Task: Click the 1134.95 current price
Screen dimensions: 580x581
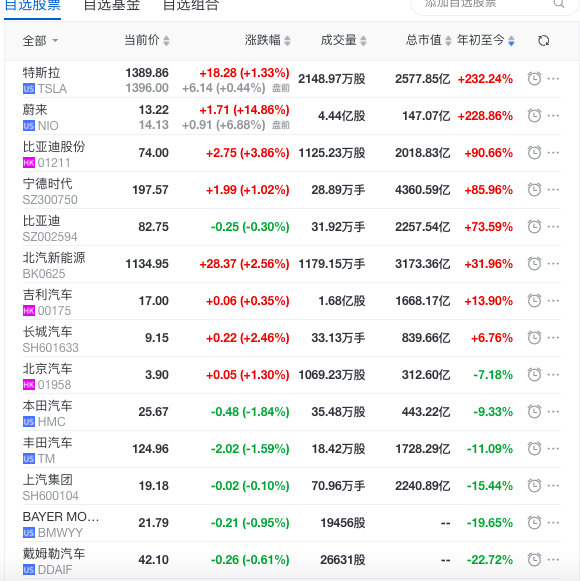Action: click(x=147, y=264)
